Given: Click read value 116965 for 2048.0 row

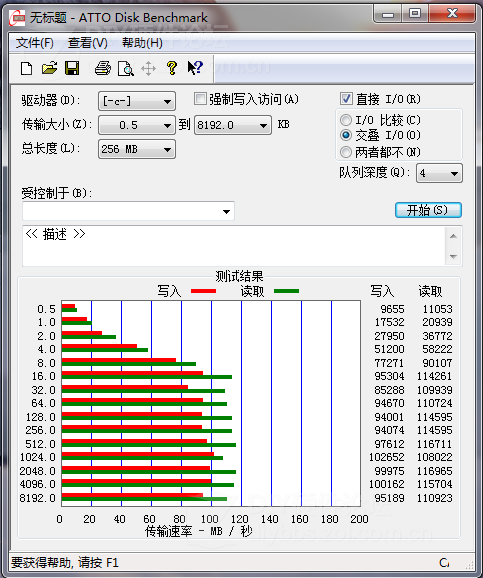Looking at the screenshot, I should [435, 471].
